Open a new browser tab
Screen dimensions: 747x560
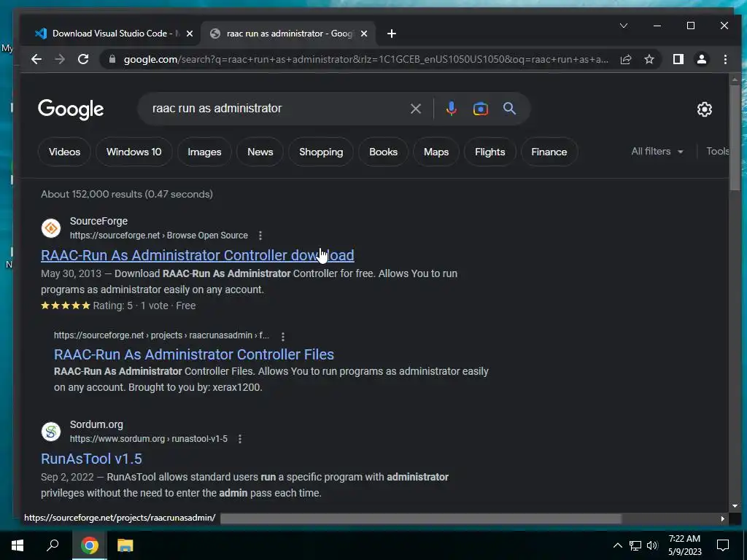tap(392, 34)
